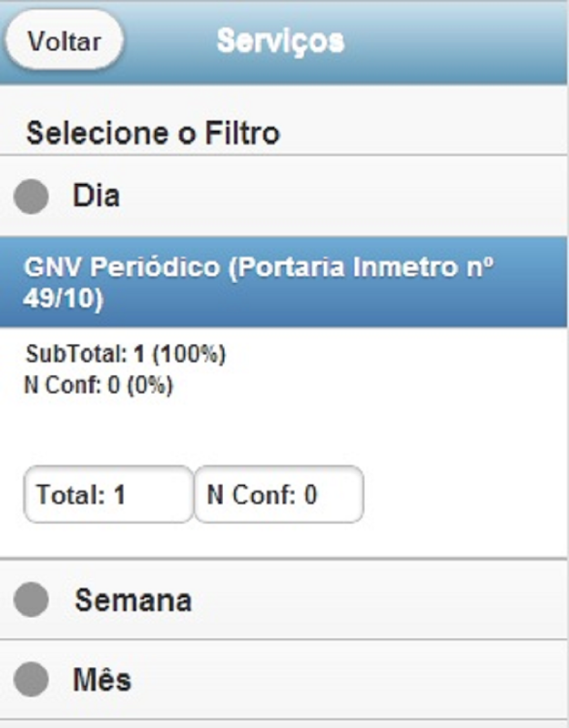Screen dimensions: 569x728
Task: Expand the Dia filter label
Action: click(97, 196)
